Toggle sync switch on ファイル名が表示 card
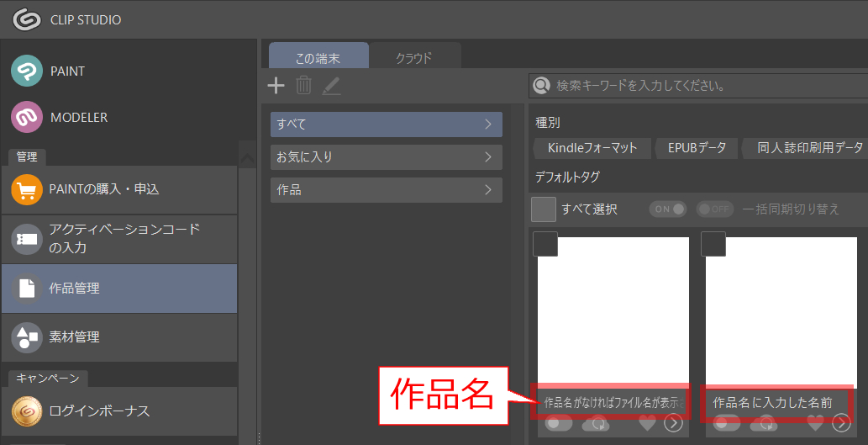The image size is (868, 445). [x=559, y=424]
